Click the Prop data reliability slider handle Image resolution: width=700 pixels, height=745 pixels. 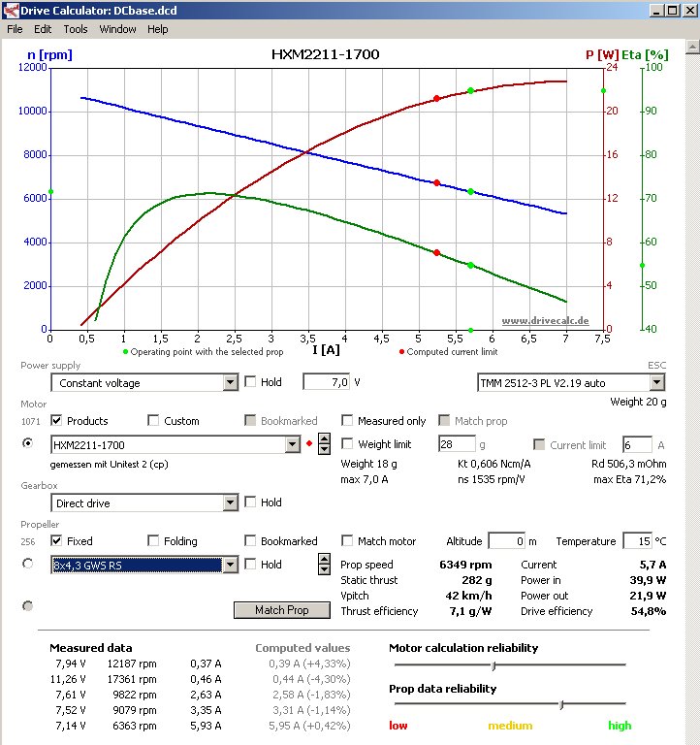[x=561, y=704]
